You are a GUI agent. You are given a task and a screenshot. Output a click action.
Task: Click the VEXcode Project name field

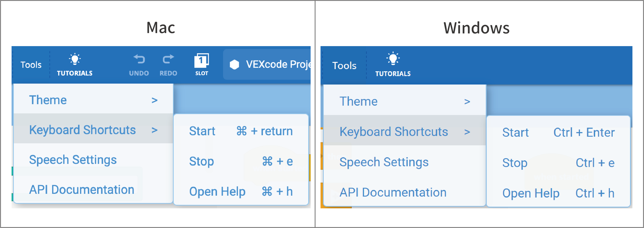click(x=278, y=64)
